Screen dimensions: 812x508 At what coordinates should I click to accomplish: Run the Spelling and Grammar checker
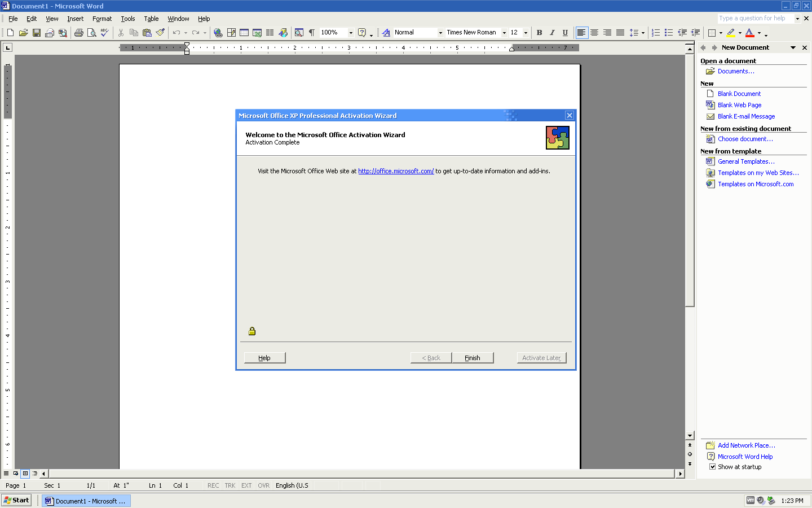click(104, 32)
